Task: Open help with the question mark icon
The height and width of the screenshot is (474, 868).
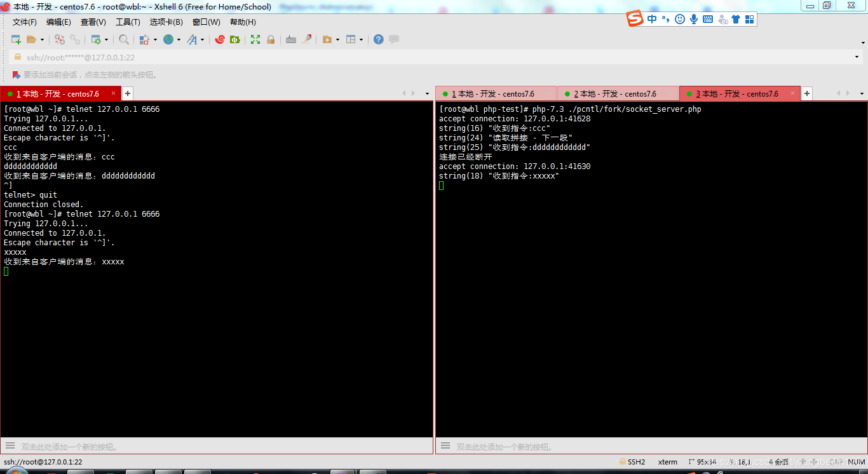Action: [379, 39]
